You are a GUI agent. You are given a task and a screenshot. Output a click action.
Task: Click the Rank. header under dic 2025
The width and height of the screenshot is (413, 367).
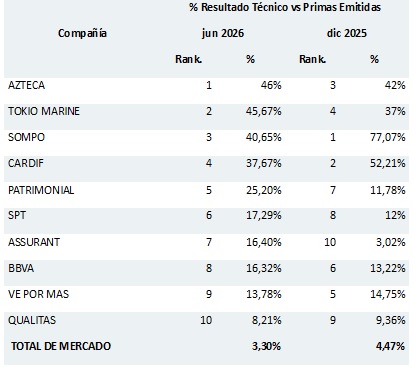312,59
